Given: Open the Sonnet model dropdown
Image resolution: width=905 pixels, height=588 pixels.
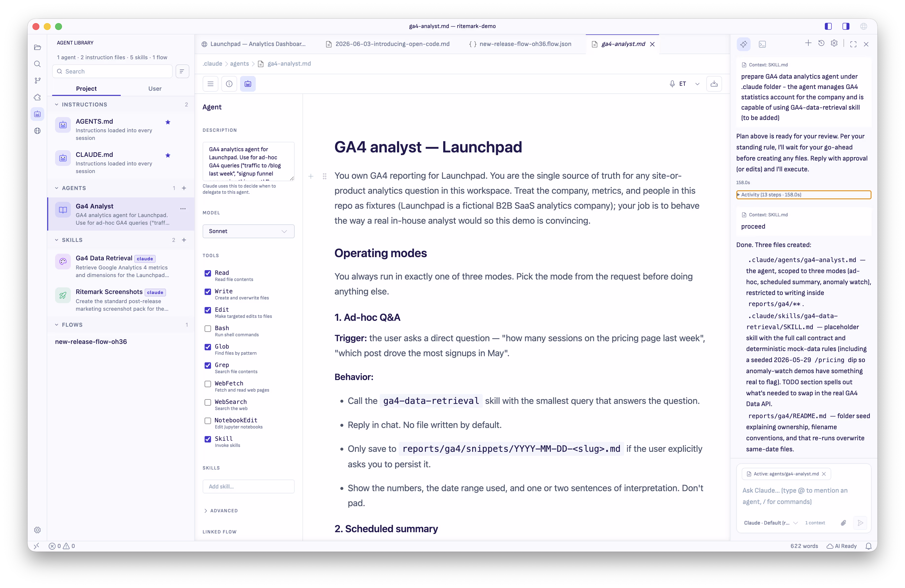Looking at the screenshot, I should (248, 231).
